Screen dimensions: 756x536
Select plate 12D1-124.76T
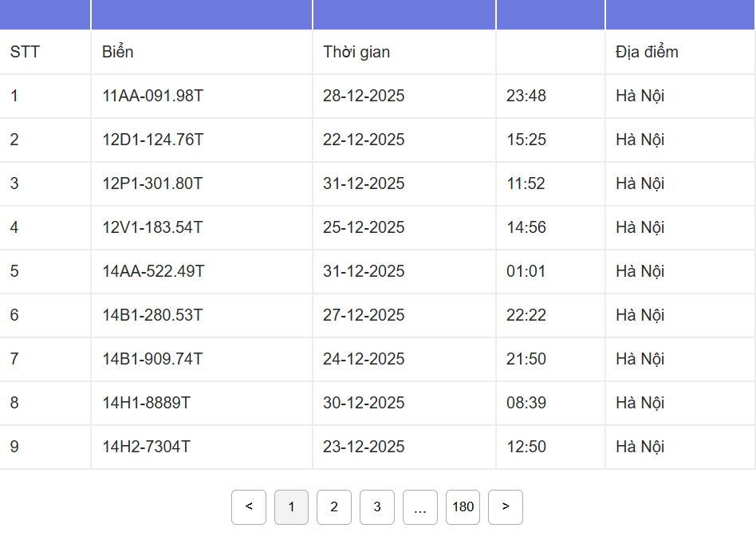[x=153, y=140]
